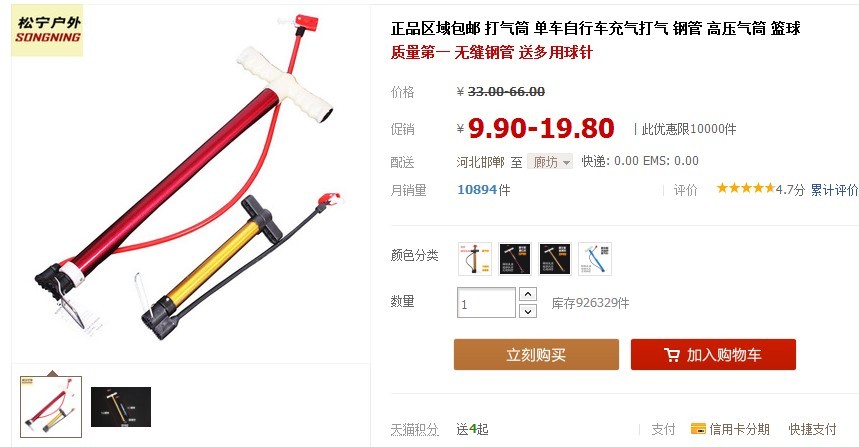Image resolution: width=859 pixels, height=447 pixels.
Task: Select the blue pump color option
Action: point(595,259)
